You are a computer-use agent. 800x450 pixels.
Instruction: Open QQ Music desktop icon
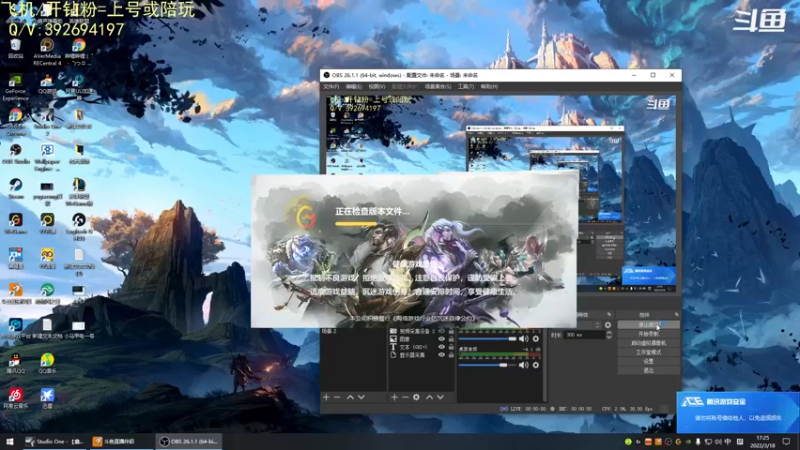pos(47,363)
